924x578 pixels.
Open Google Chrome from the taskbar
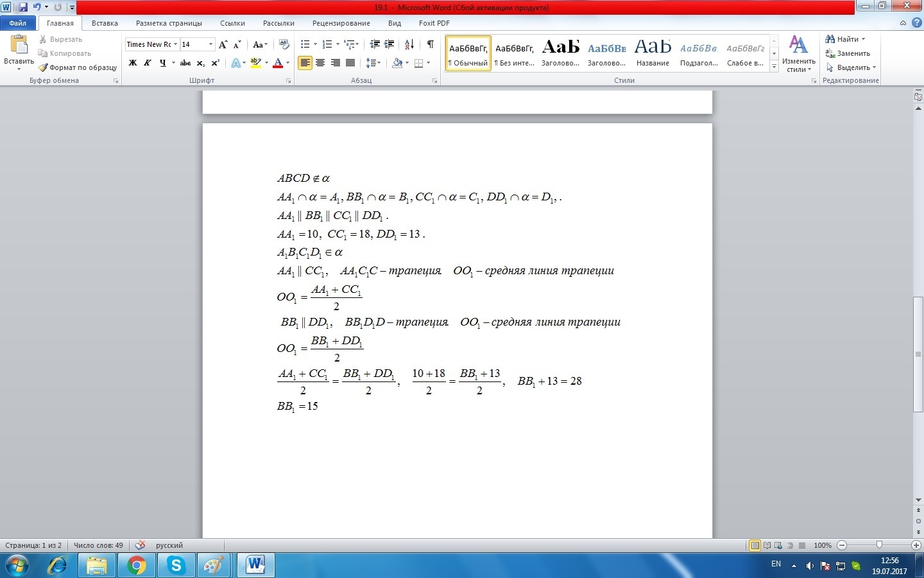(136, 566)
